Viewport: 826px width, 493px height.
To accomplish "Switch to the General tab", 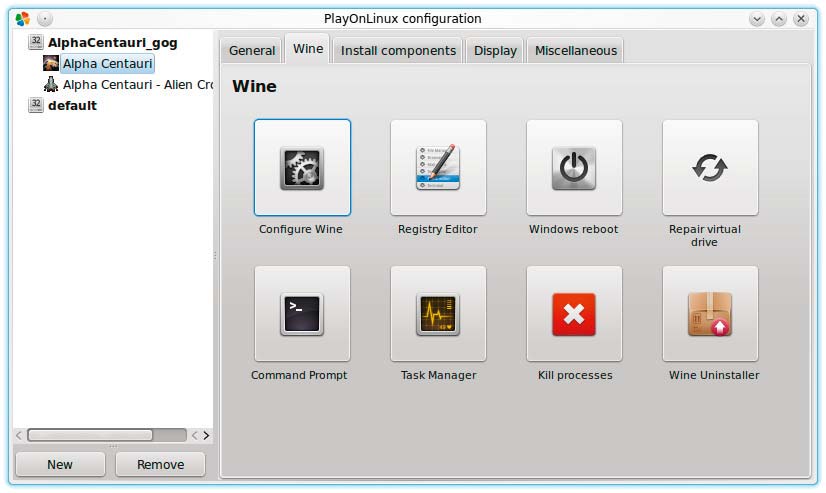I will [251, 51].
